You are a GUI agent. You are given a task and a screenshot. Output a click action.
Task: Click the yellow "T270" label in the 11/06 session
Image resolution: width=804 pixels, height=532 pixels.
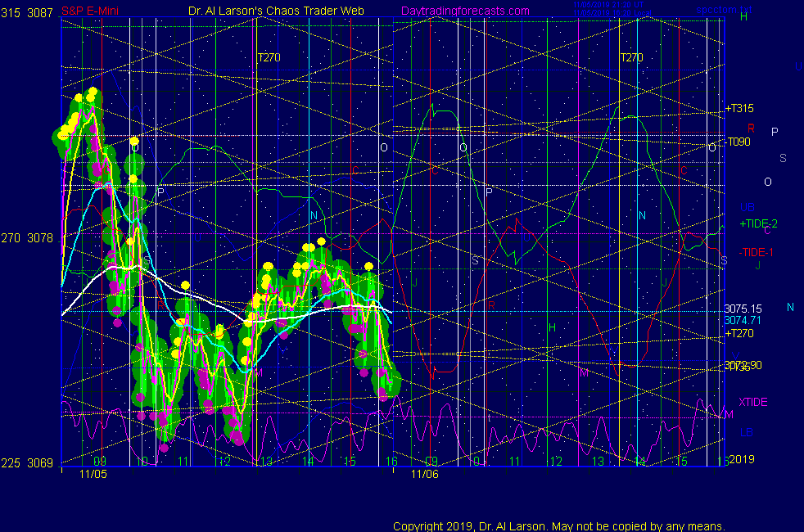632,58
